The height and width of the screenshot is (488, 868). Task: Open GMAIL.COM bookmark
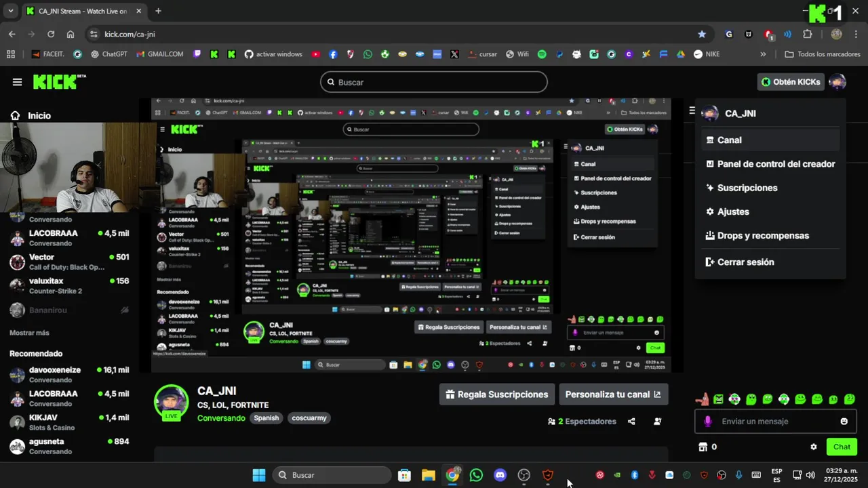[x=159, y=54]
